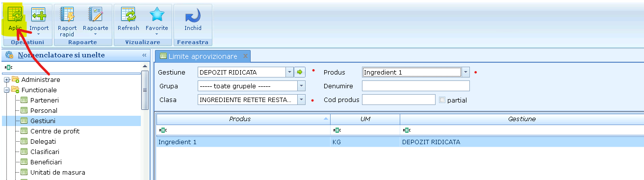The image size is (644, 180).
Task: Select Delegati in the tree
Action: pyautogui.click(x=43, y=141)
